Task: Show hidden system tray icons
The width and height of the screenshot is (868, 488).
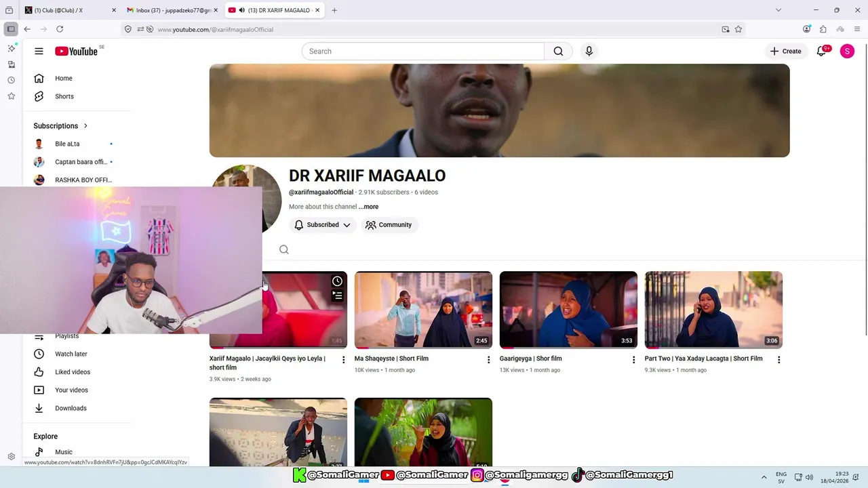Action: click(764, 477)
